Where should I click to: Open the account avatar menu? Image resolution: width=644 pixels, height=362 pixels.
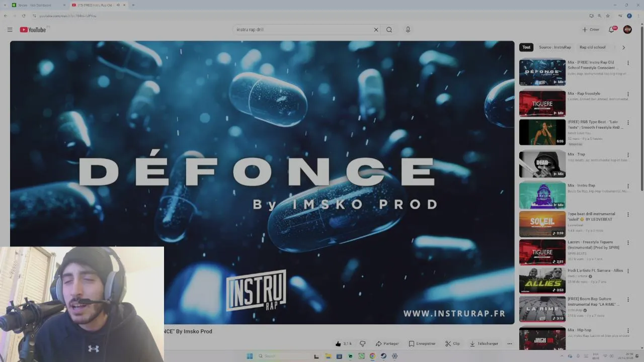pos(627,30)
